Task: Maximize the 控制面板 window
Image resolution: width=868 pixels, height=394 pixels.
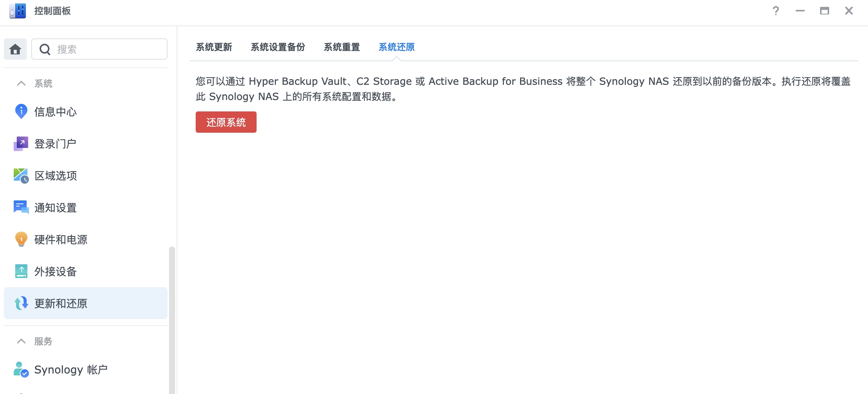Action: [825, 11]
